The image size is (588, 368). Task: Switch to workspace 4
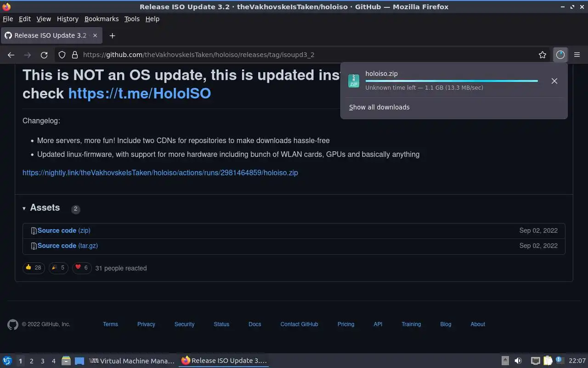53,361
